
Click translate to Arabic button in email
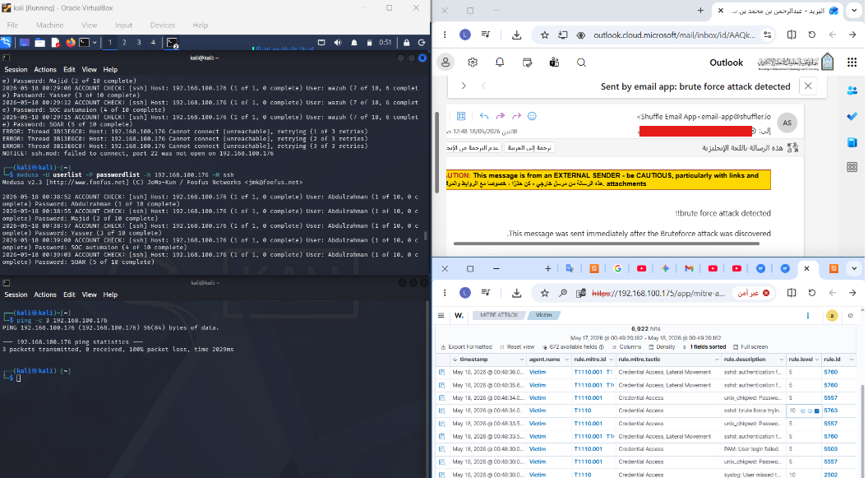[529, 148]
